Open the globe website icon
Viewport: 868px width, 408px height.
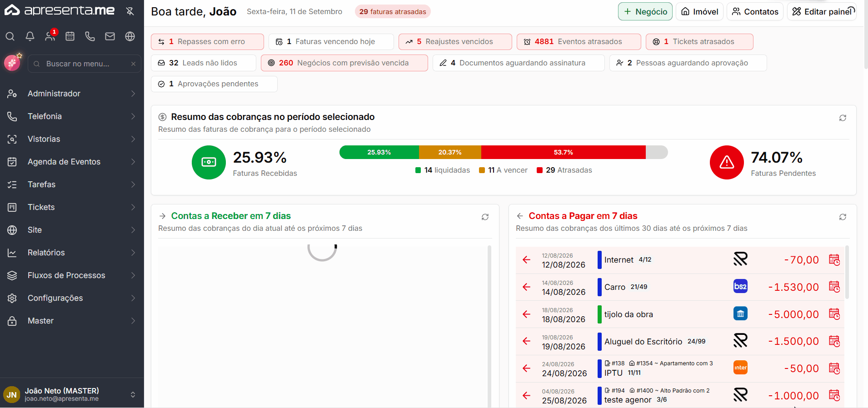point(130,36)
